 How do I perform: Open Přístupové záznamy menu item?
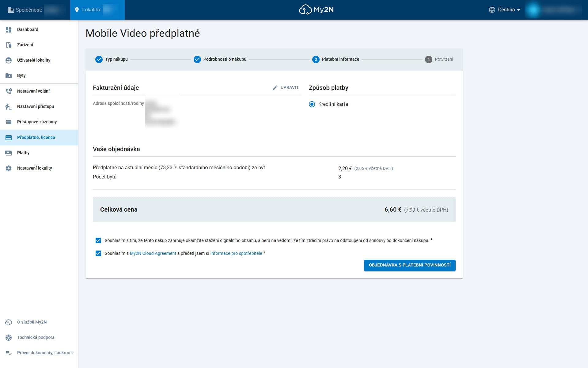tap(39, 122)
